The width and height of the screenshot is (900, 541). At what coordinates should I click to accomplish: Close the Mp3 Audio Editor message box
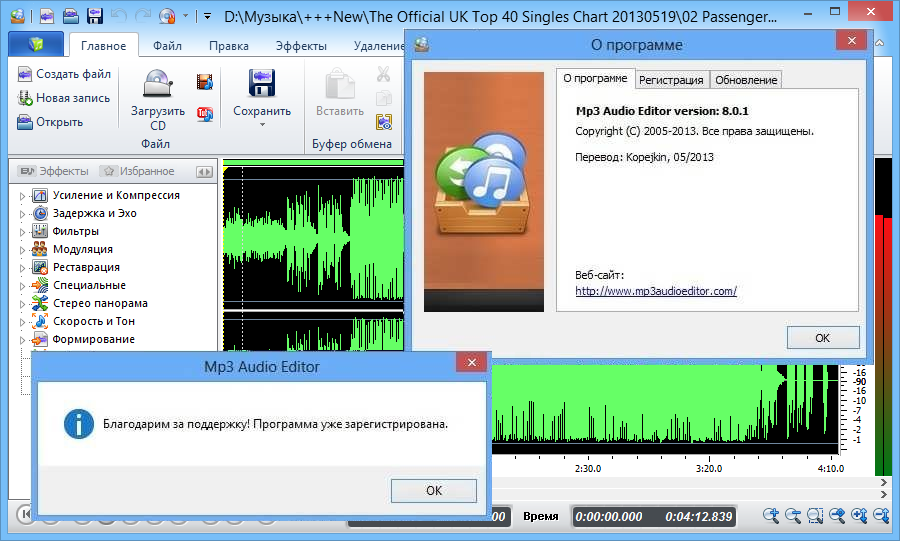[471, 362]
